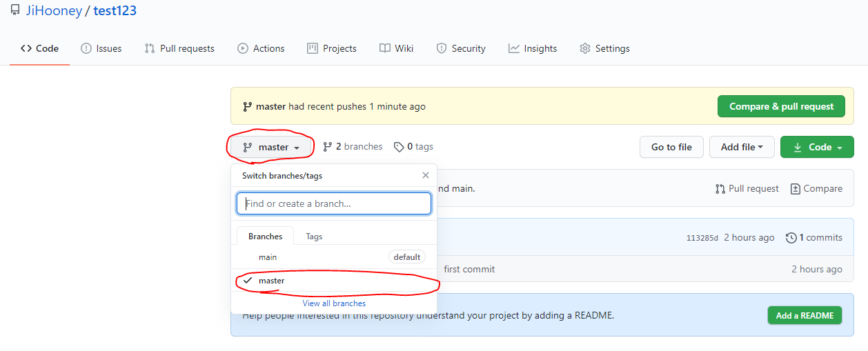Image resolution: width=868 pixels, height=351 pixels.
Task: Click the Add a README button
Action: [x=805, y=315]
